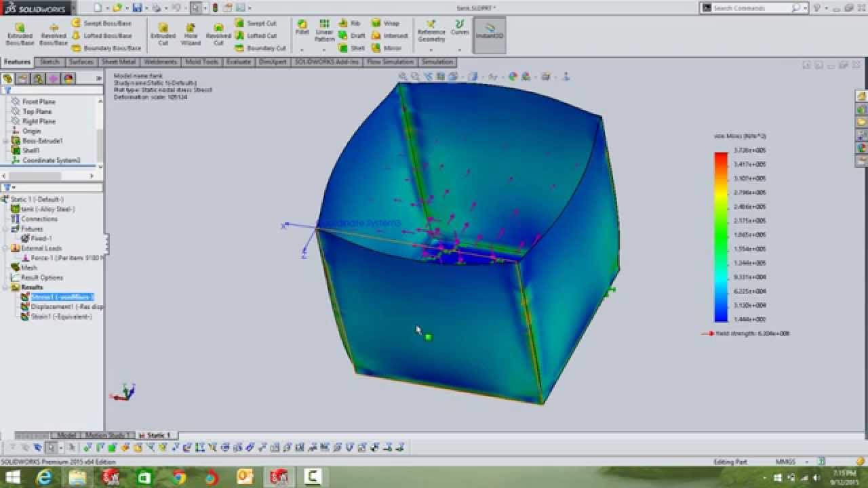Click the Boundary Cut tool

[260, 49]
